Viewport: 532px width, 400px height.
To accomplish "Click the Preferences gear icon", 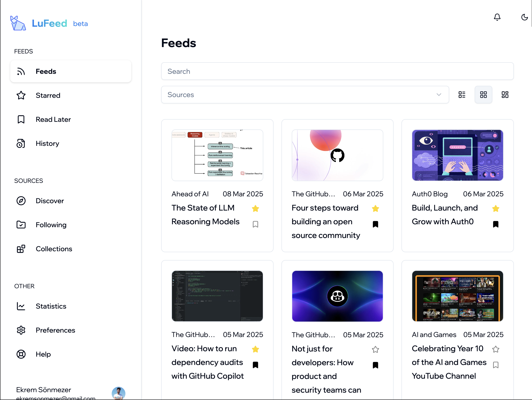I will tap(21, 330).
